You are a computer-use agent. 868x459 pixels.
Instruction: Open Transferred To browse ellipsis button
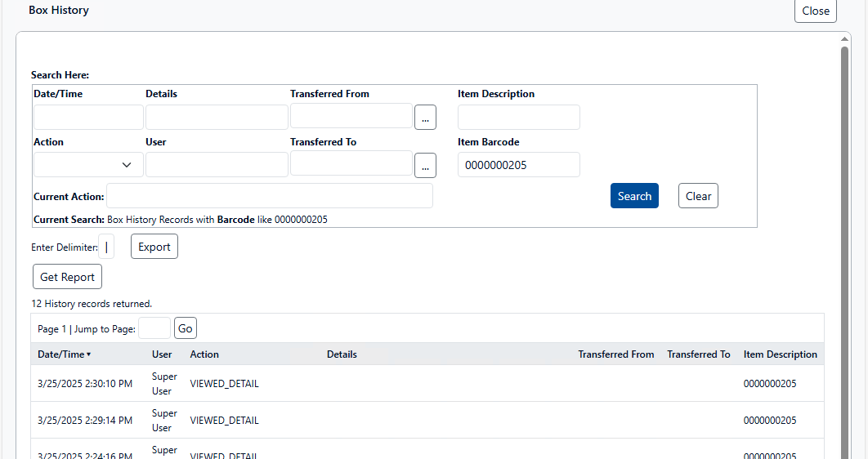(425, 165)
